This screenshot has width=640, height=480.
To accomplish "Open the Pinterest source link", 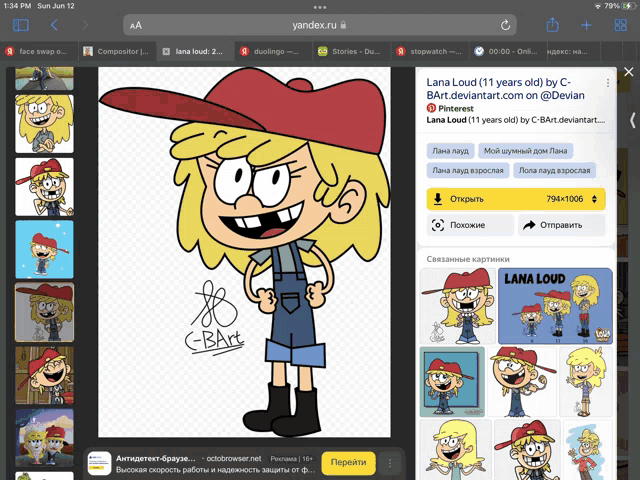I will (450, 108).
